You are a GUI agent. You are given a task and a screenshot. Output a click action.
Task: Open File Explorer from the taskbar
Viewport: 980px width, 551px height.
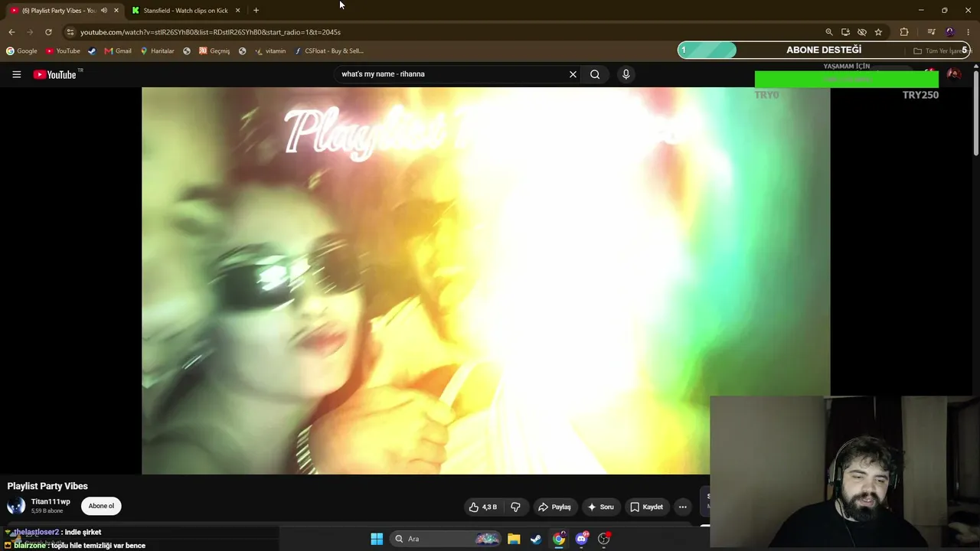tap(514, 539)
